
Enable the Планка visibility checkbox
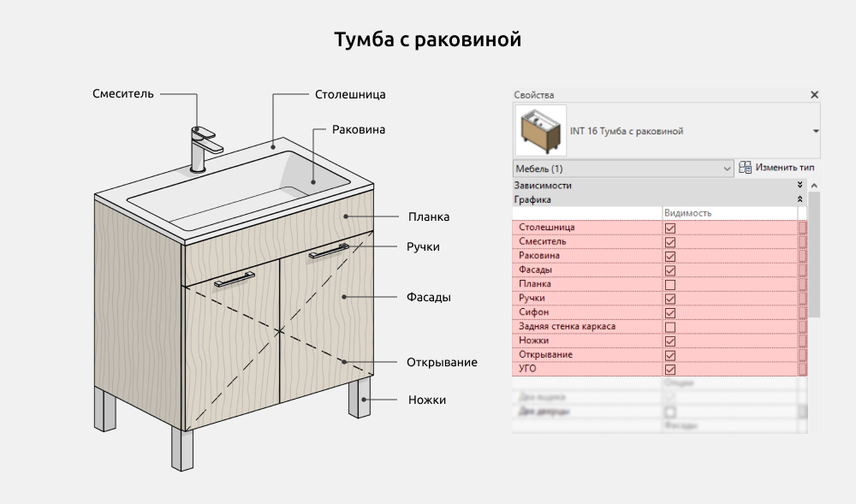click(x=670, y=285)
